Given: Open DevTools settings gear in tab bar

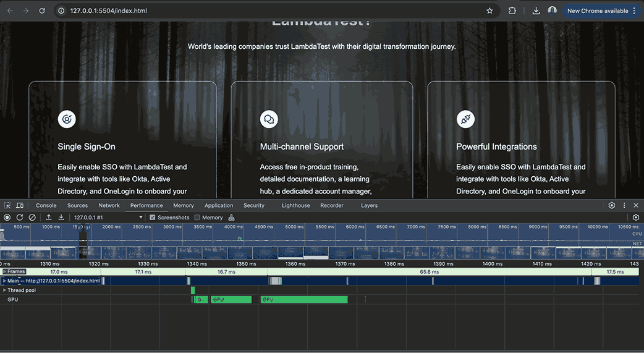Looking at the screenshot, I should [612, 205].
